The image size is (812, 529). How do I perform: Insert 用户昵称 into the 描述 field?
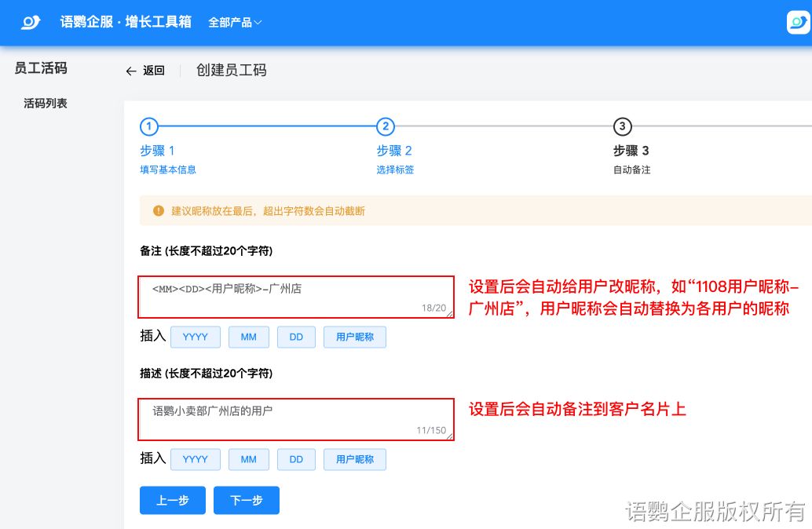click(x=355, y=459)
